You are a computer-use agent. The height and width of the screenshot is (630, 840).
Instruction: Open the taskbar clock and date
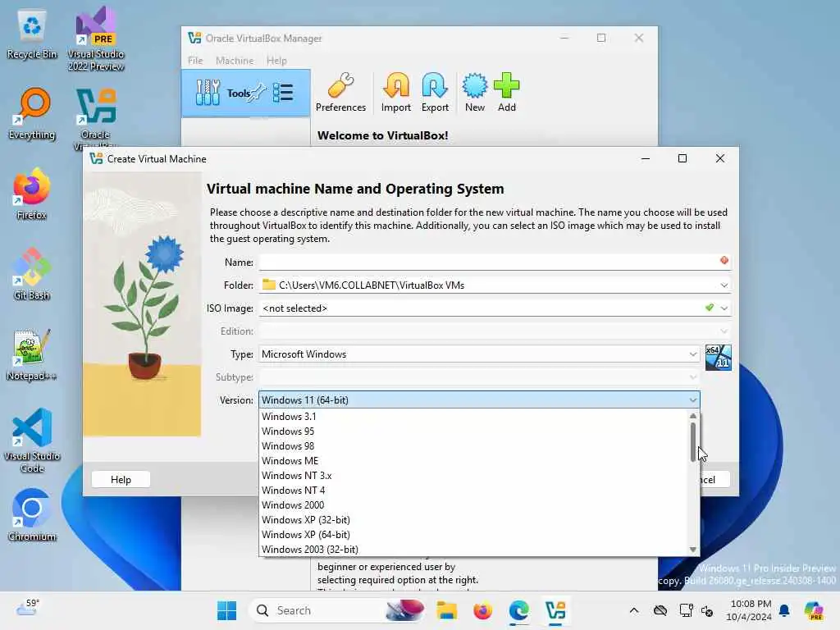coord(750,610)
